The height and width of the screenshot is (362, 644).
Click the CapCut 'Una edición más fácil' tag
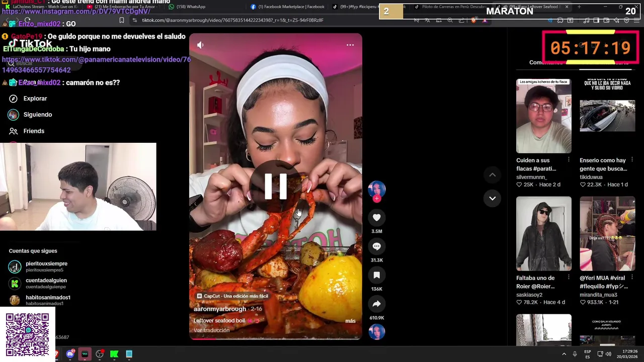(232, 296)
